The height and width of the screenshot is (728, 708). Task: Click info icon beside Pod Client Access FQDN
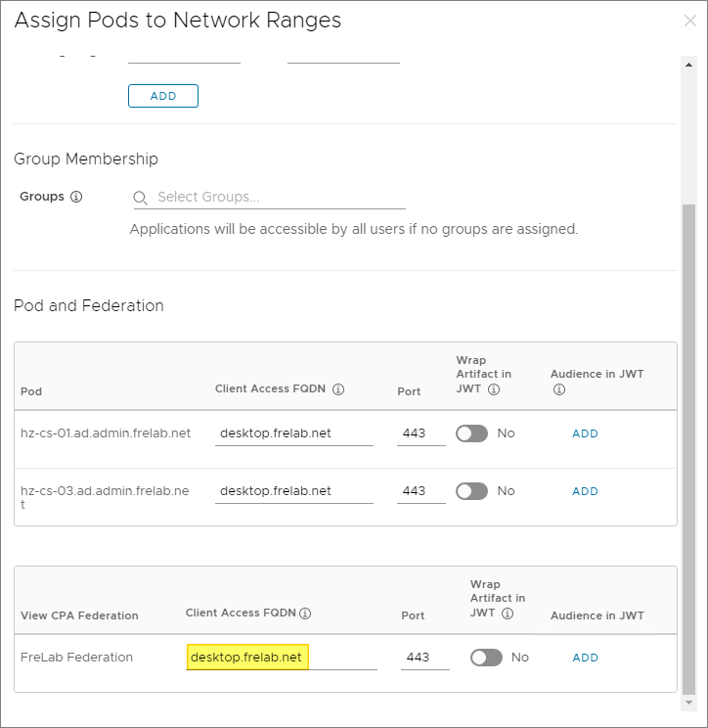click(338, 389)
